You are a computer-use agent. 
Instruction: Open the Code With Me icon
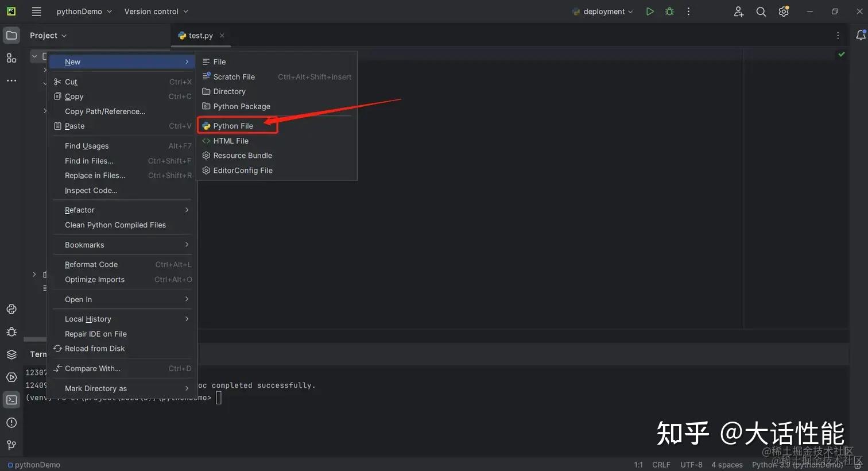(x=738, y=11)
